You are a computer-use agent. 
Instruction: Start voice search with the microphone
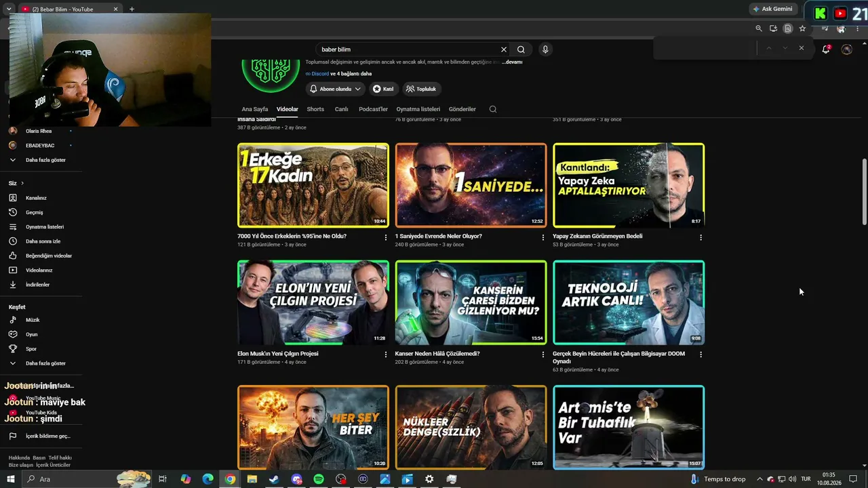pos(545,49)
